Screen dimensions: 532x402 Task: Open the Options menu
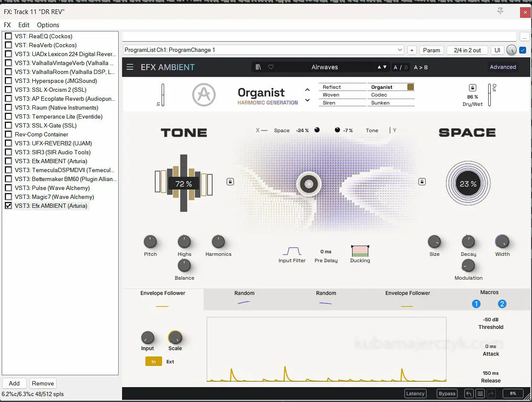pyautogui.click(x=48, y=25)
